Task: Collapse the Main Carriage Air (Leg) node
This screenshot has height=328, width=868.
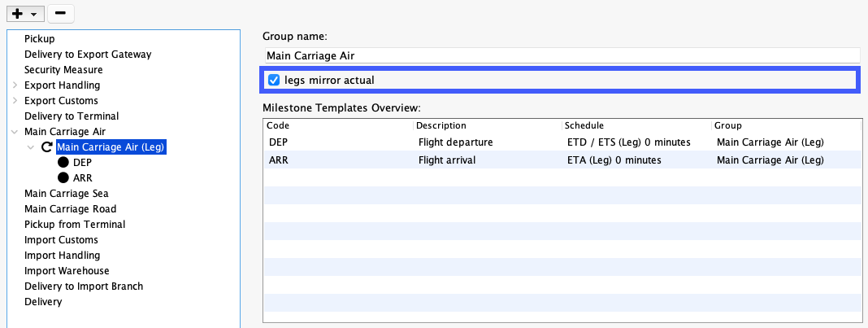Action: tap(30, 147)
